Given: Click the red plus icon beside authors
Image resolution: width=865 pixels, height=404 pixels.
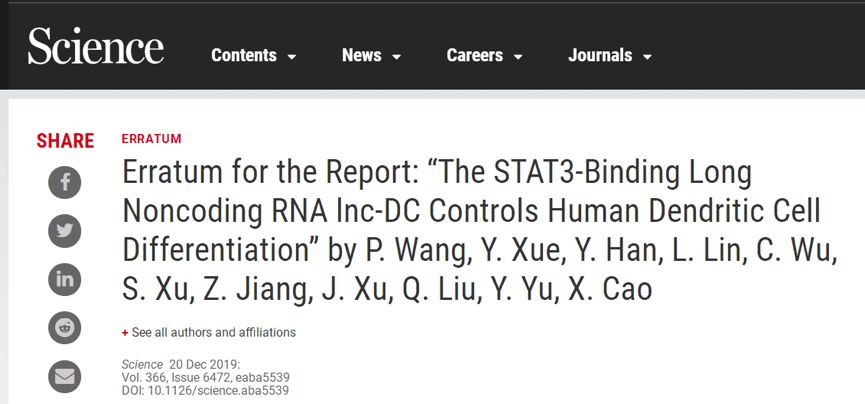Looking at the screenshot, I should coord(125,332).
